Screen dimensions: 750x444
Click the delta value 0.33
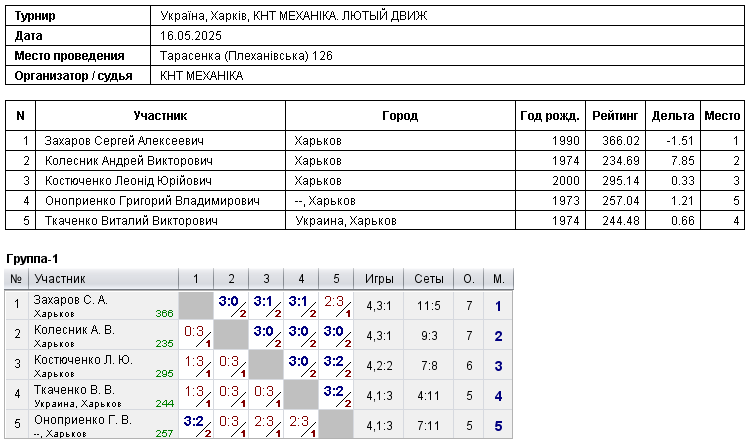tap(683, 181)
